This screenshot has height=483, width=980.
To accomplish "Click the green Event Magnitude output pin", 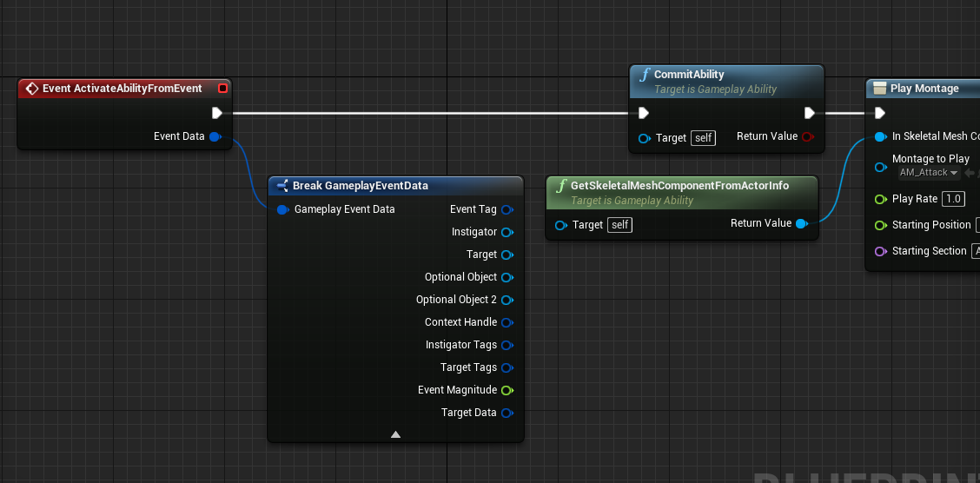I will click(x=507, y=390).
